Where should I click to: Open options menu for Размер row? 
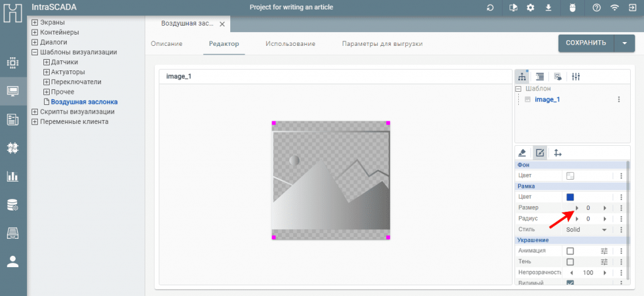pyautogui.click(x=621, y=208)
